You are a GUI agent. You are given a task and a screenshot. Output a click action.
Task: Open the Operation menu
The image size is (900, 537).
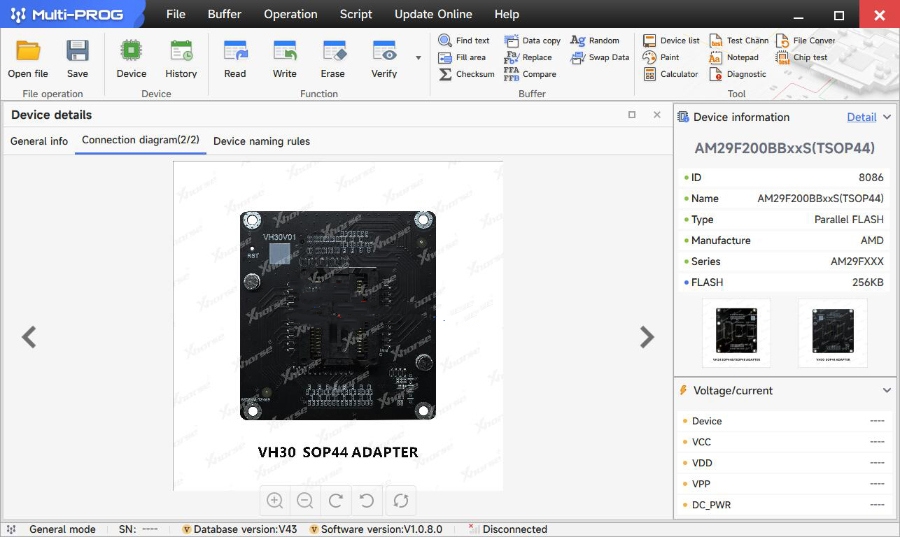(x=290, y=14)
